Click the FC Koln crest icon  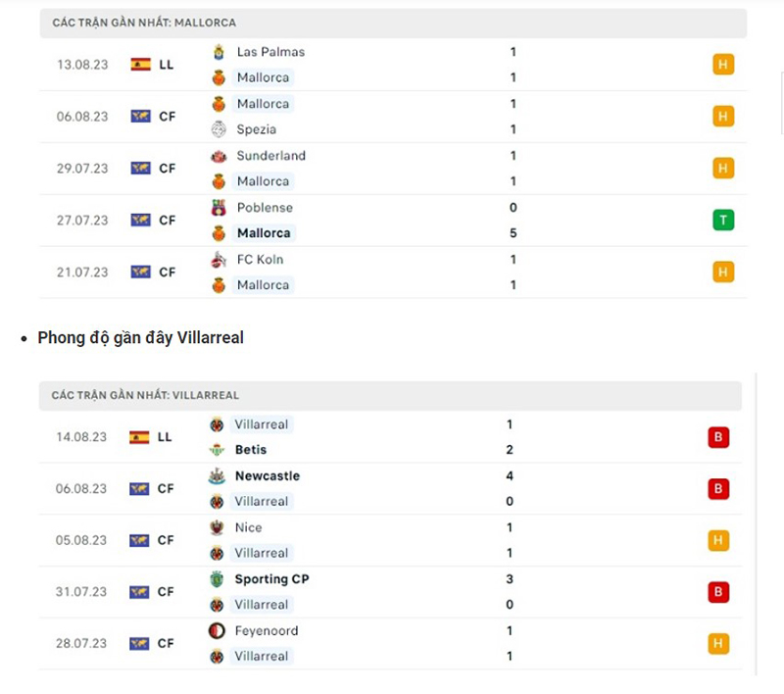219,260
